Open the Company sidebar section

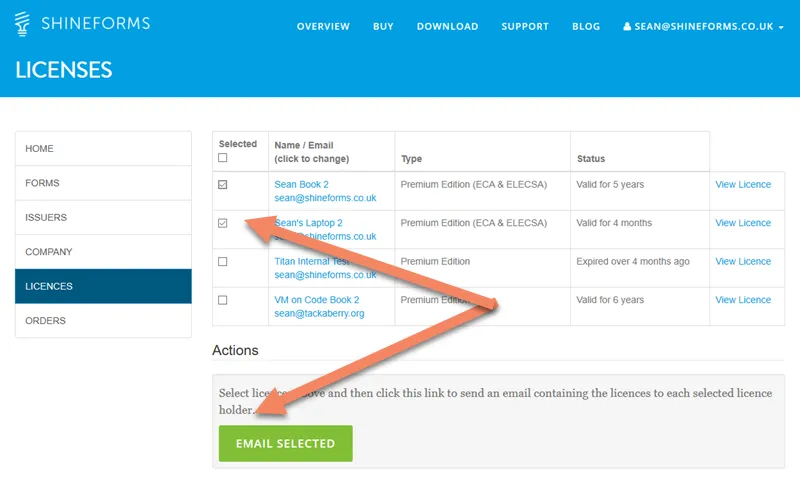(104, 251)
